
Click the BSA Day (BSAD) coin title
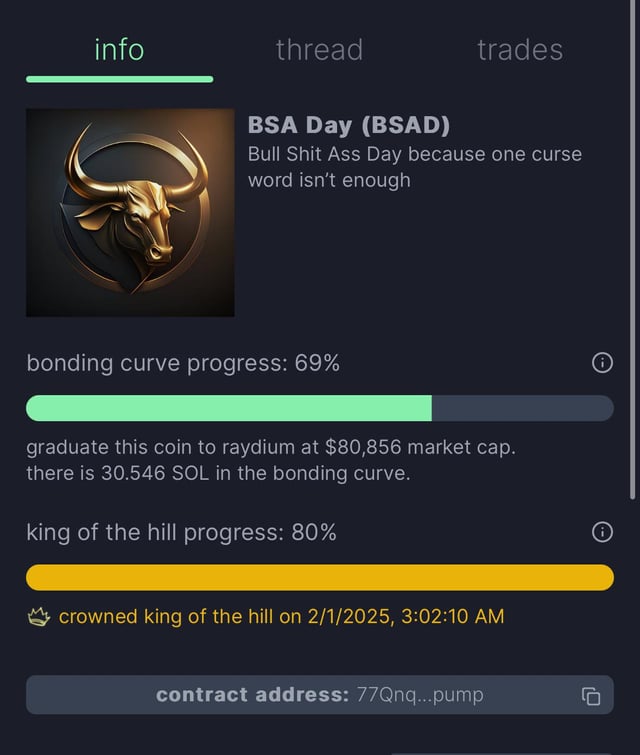(349, 126)
